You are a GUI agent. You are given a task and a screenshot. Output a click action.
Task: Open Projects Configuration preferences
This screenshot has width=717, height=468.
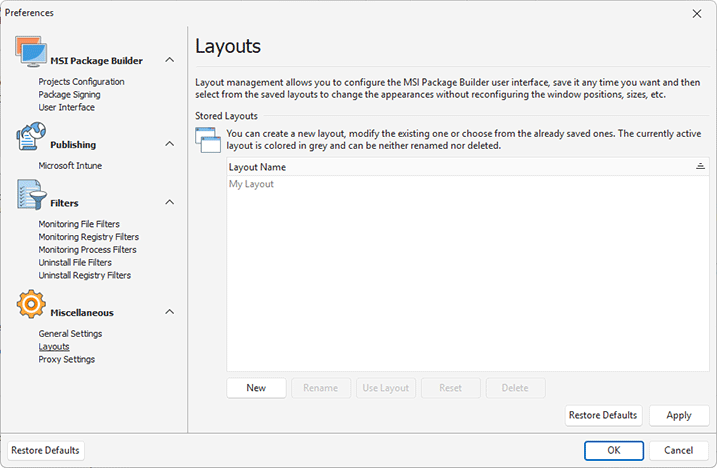(81, 82)
